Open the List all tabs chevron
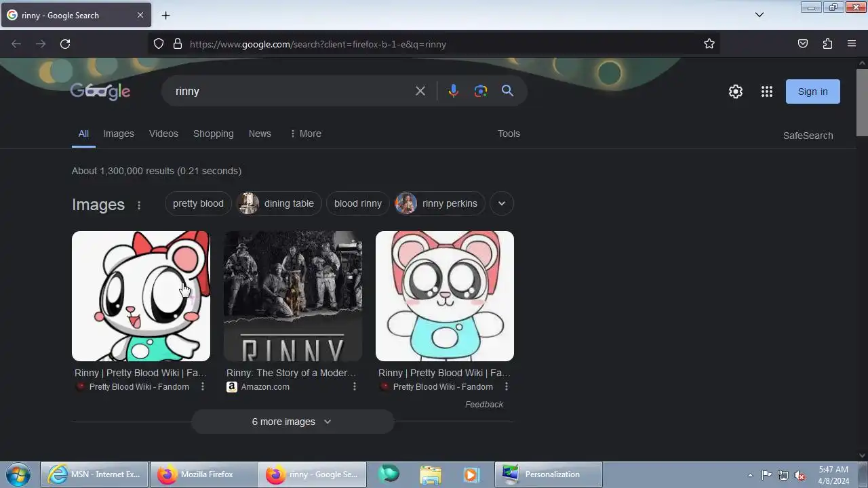 (759, 15)
